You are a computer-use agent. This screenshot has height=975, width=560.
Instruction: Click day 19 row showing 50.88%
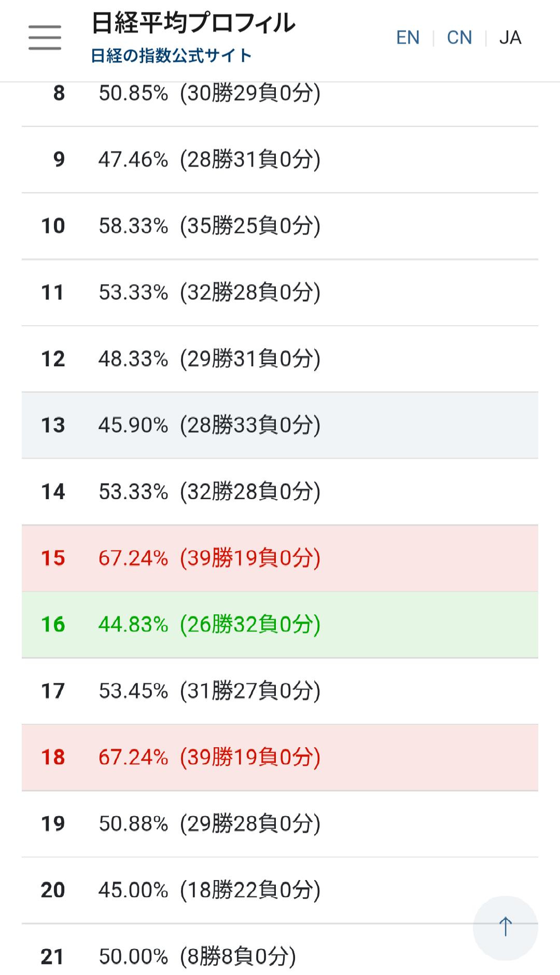coord(280,823)
